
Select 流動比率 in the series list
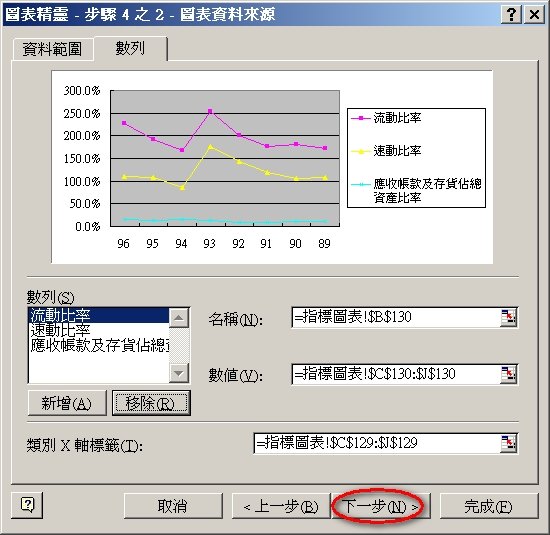99,315
